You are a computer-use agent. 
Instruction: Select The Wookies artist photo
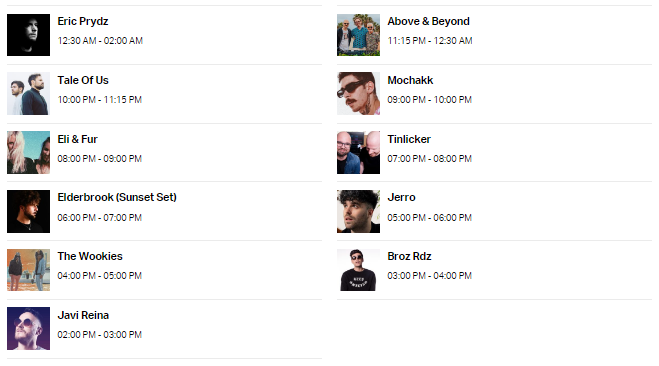pyautogui.click(x=28, y=270)
